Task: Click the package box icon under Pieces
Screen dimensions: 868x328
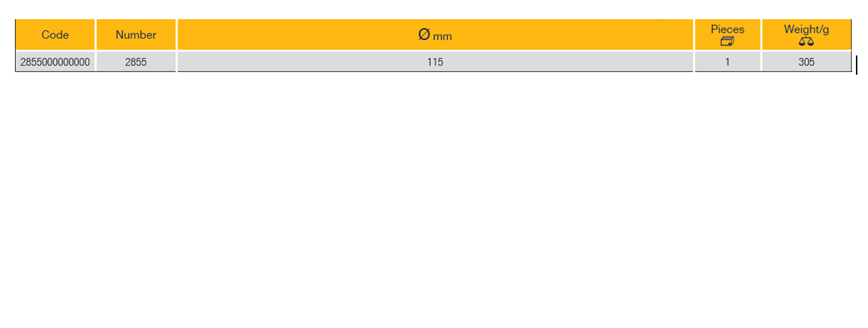Action: pos(727,41)
